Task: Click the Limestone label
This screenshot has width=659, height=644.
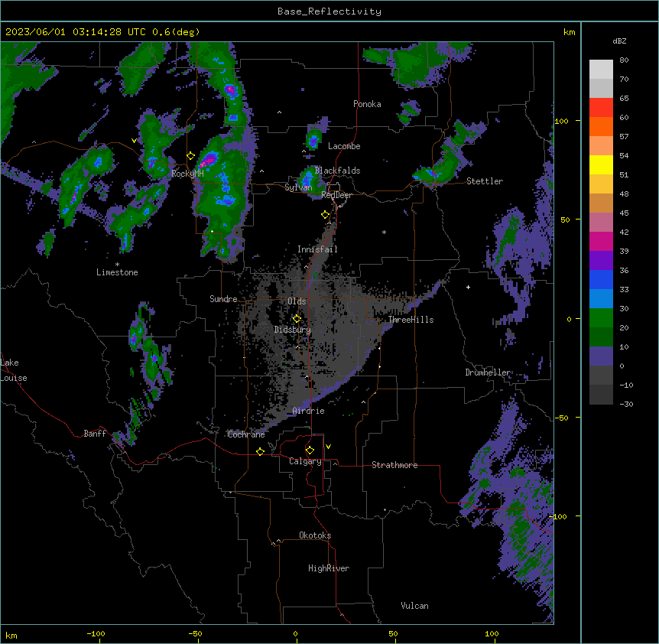Action: point(117,272)
